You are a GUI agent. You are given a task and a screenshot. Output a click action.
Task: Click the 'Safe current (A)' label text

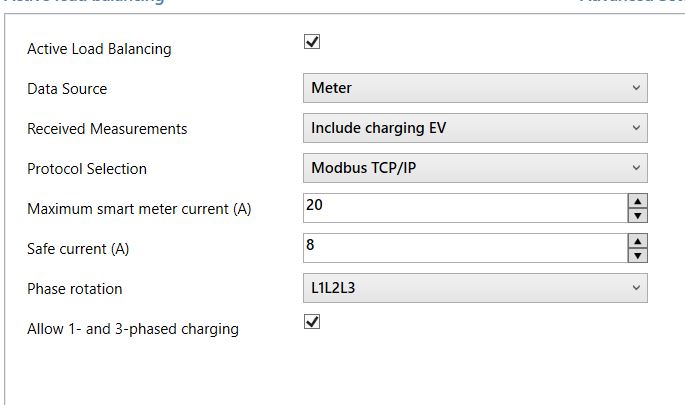click(x=79, y=249)
